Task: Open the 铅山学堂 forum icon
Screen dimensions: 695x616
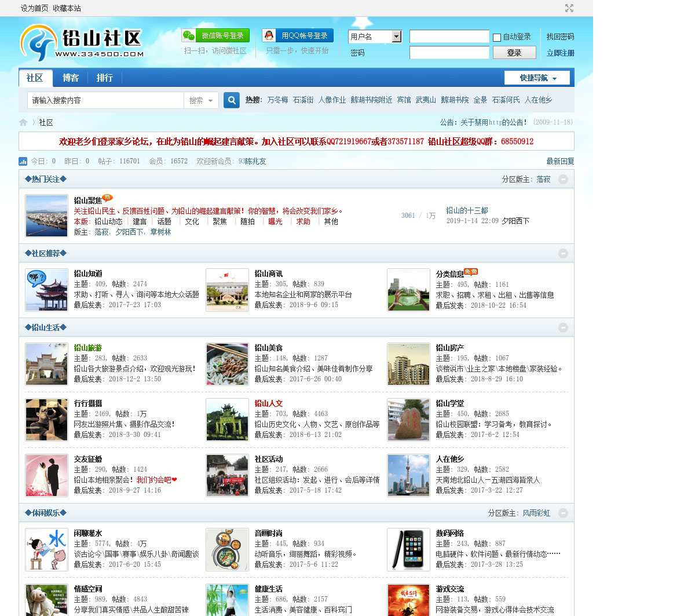Action: pos(408,420)
